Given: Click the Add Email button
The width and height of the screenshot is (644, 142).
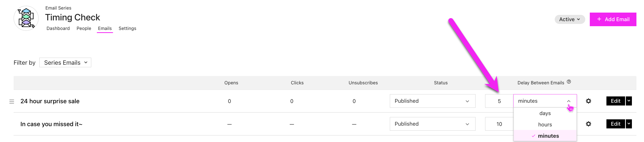Looking at the screenshot, I should point(613,19).
